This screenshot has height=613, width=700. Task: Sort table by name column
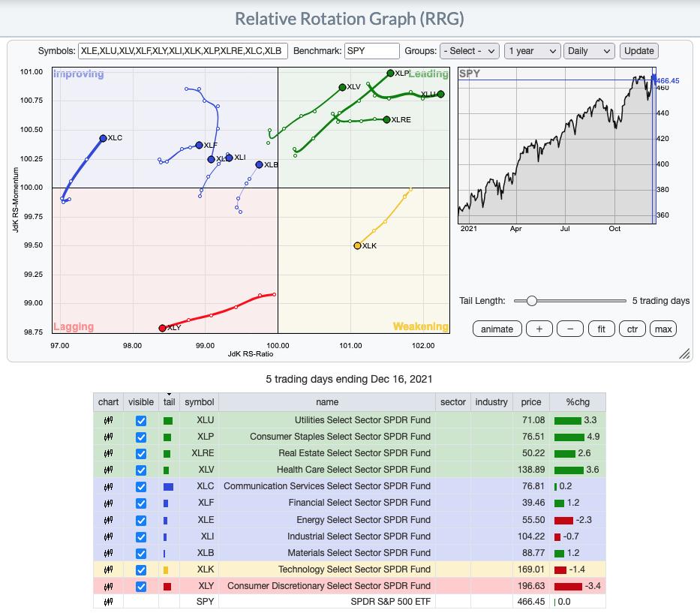point(327,402)
